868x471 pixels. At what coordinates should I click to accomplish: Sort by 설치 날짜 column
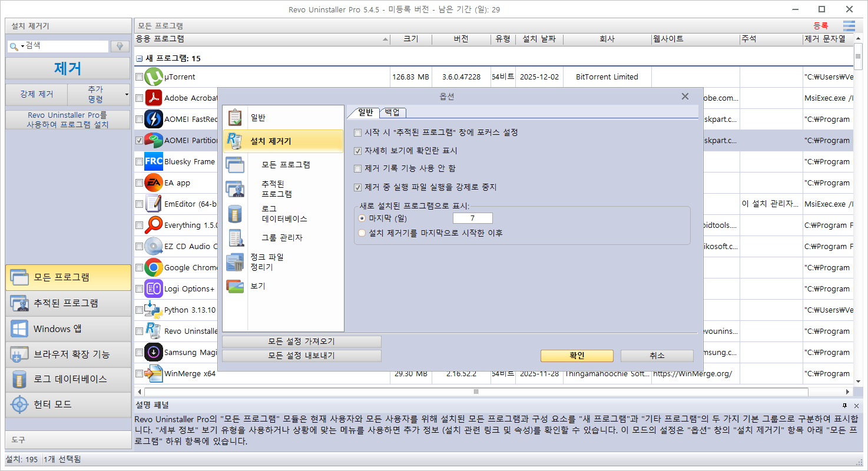(539, 39)
